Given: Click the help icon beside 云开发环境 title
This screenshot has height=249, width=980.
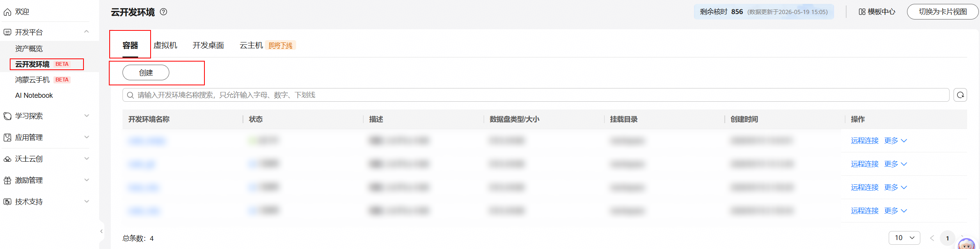Looking at the screenshot, I should tap(163, 12).
